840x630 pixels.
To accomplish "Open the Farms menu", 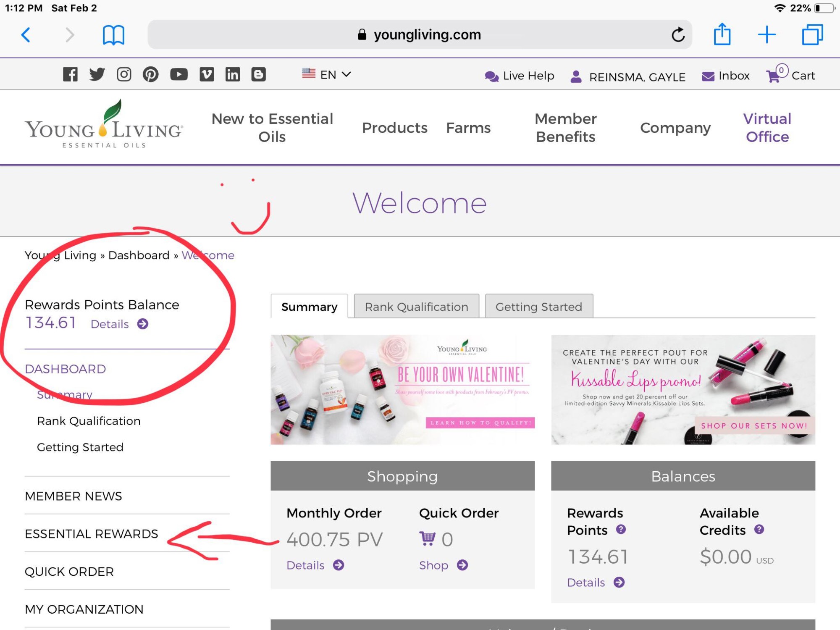I will [x=468, y=128].
